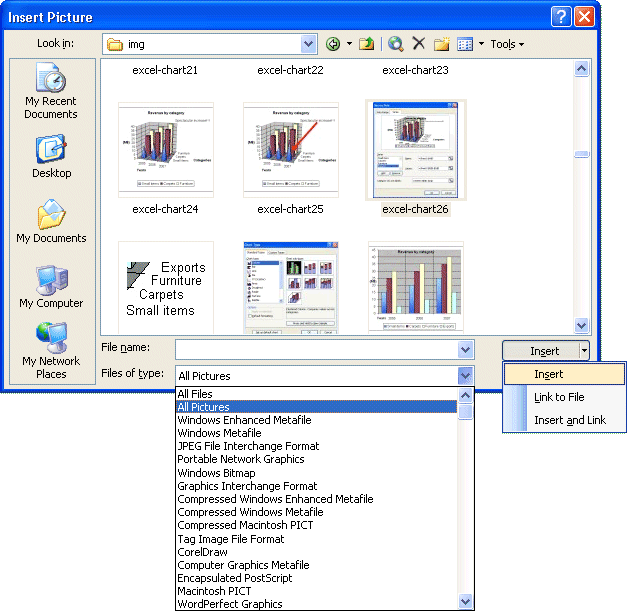Open the Tools menu
This screenshot has width=627, height=611.
tap(507, 44)
